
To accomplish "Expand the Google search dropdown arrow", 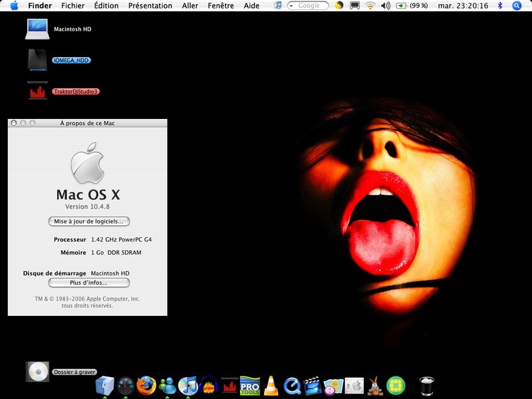I will [291, 6].
